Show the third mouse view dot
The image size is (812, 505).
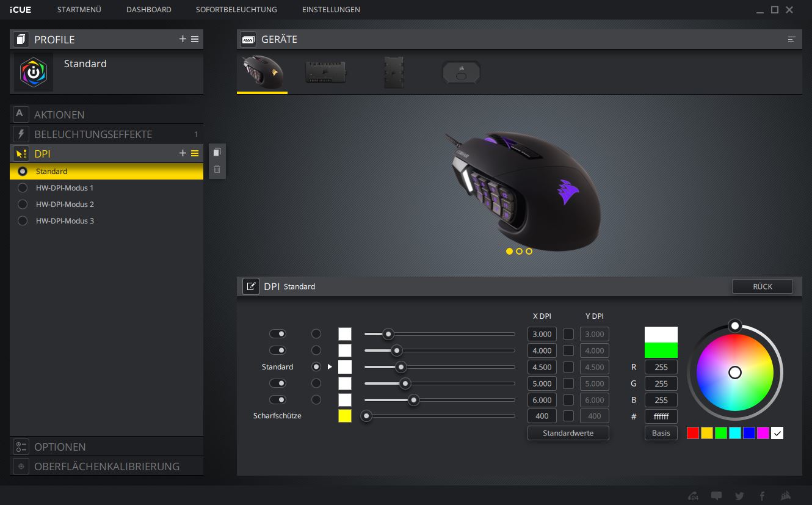point(529,251)
